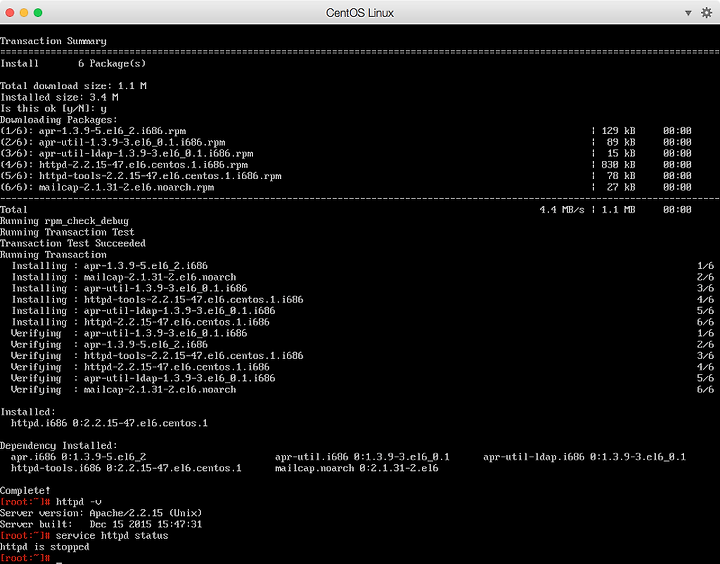Screen dimensions: 720x564
Task: Click 'Verifying : mailcap-2.1.31-2.el6.noarch' line
Action: (124, 390)
